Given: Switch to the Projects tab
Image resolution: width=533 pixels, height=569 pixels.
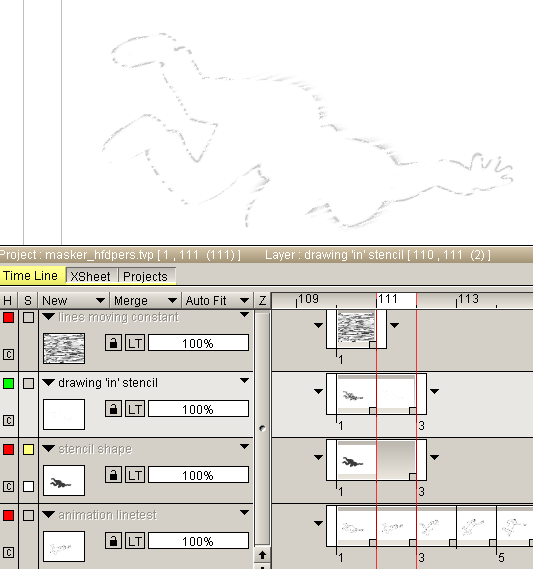Looking at the screenshot, I should click(x=145, y=276).
